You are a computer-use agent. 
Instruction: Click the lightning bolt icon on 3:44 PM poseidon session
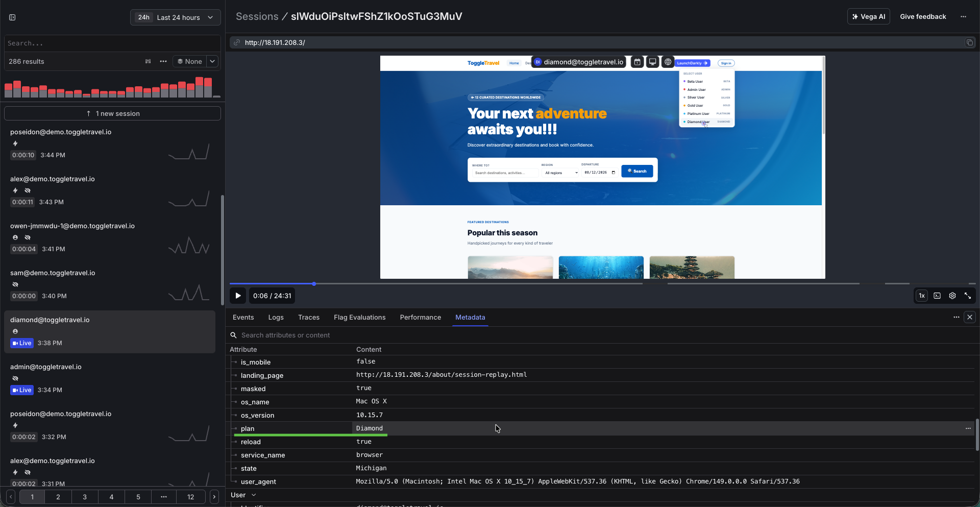pos(15,143)
